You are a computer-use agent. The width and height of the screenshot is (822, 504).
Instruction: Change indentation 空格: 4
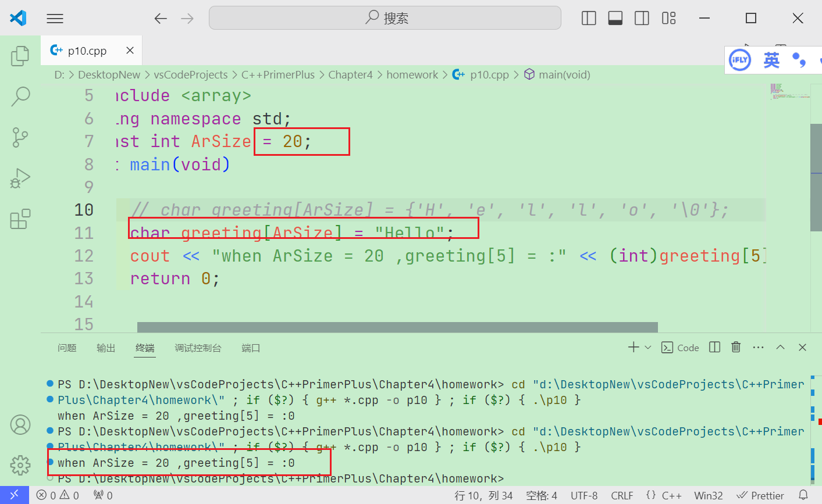click(542, 495)
